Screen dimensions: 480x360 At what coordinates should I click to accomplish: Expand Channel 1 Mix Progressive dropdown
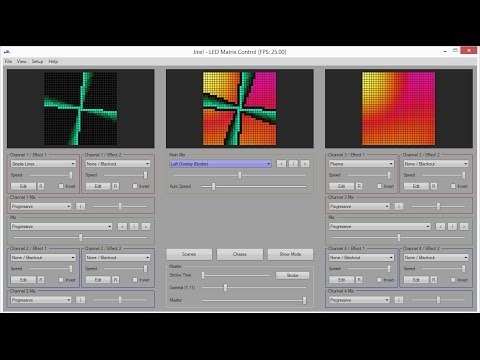[x=41, y=206]
